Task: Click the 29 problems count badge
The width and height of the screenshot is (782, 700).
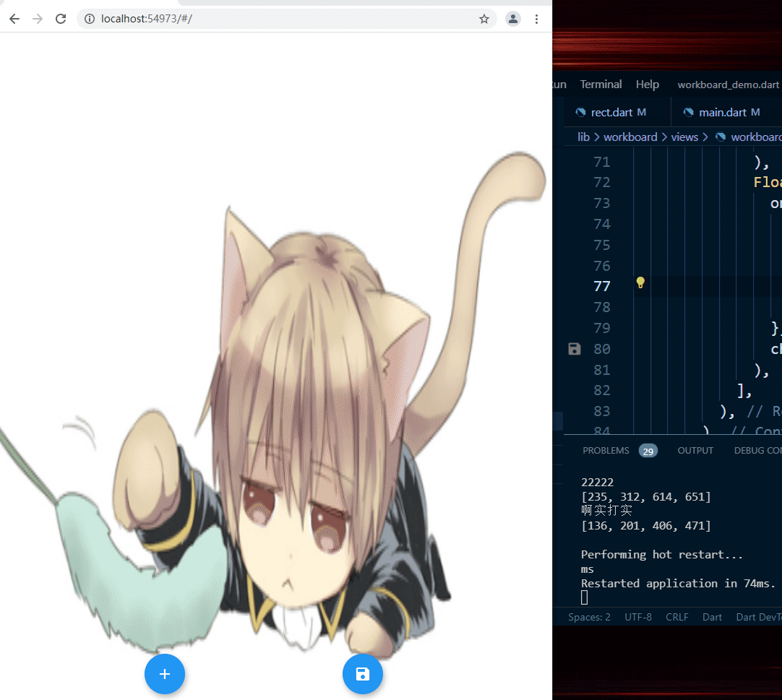Action: pos(648,451)
